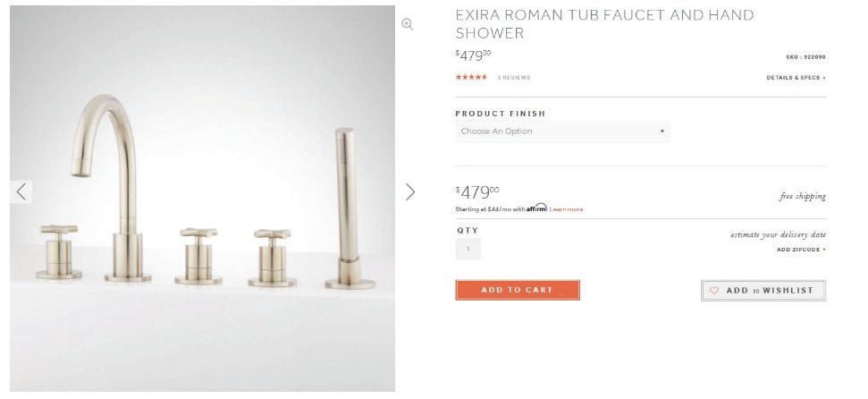Click the main faucet product image
The image size is (868, 399).
click(203, 199)
